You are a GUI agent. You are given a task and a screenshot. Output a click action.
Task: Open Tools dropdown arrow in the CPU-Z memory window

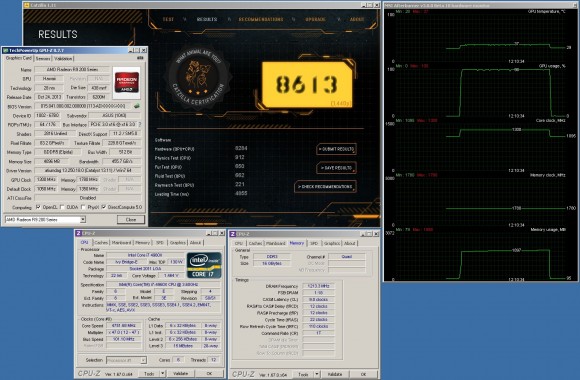click(x=317, y=374)
